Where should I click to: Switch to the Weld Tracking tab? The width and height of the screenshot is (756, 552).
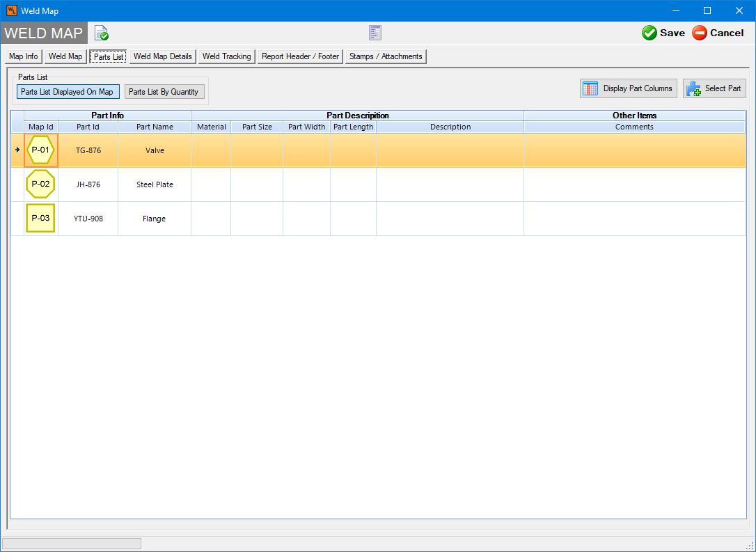226,56
